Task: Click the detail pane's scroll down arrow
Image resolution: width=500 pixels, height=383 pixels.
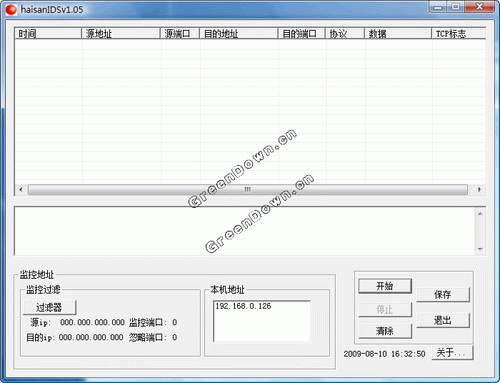Action: coord(480,249)
